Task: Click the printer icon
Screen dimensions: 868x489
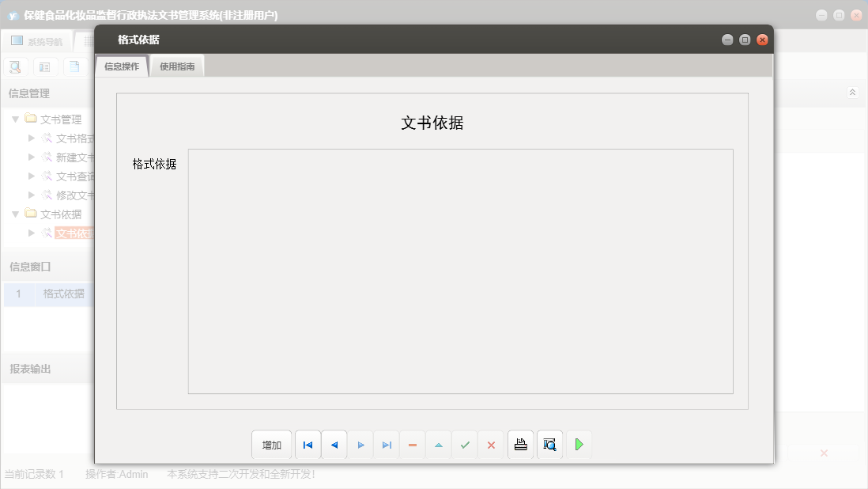Action: pos(520,445)
